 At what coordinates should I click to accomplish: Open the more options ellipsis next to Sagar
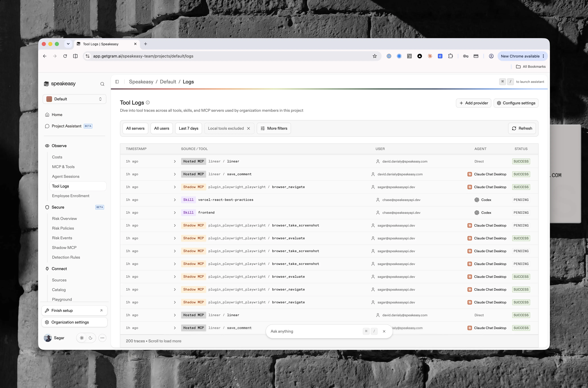pyautogui.click(x=102, y=338)
